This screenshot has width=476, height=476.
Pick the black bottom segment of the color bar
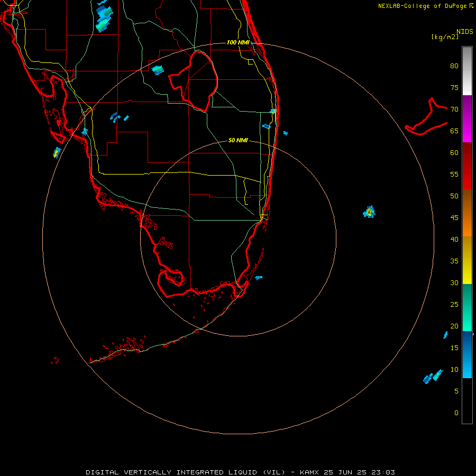(467, 400)
